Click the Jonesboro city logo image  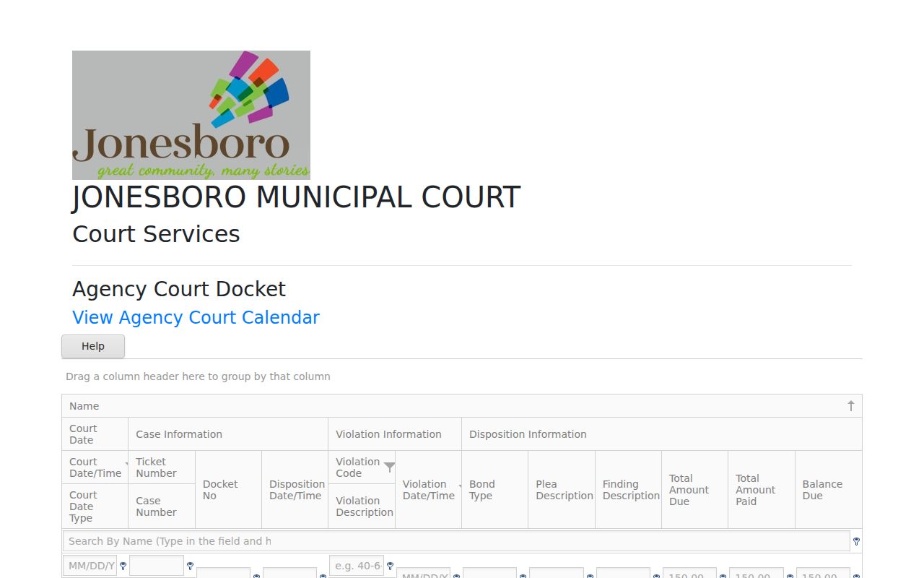coord(191,115)
